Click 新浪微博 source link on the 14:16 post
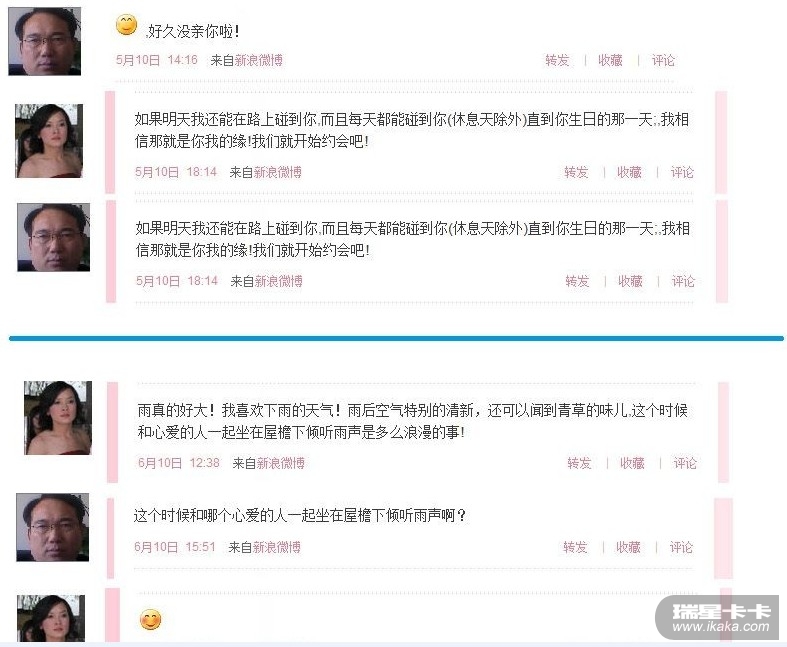Screen dimensions: 787x647 click(x=258, y=60)
